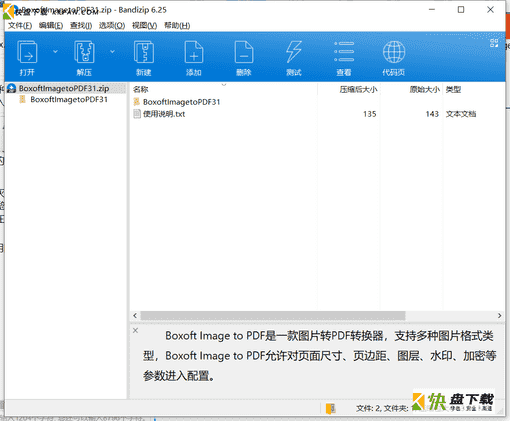Maximize the Bandizip window
The image size is (510, 421).
click(461, 10)
